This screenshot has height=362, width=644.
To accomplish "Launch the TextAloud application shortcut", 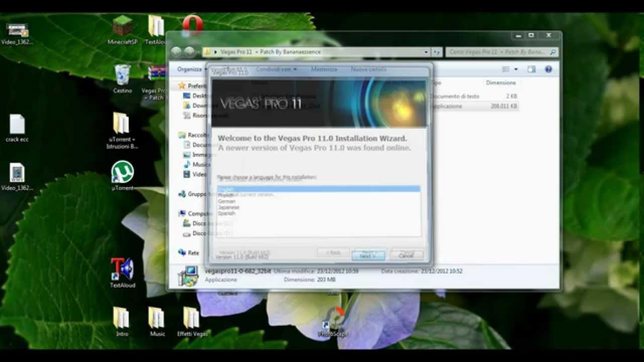I will tap(122, 273).
